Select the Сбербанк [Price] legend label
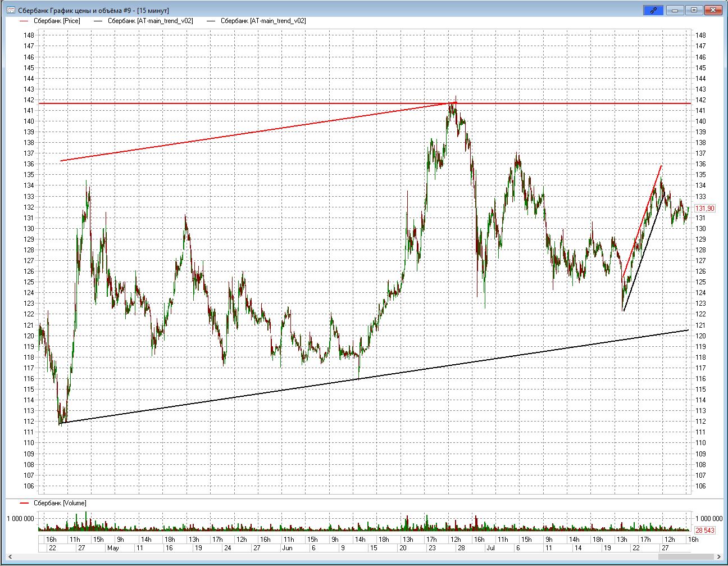 (57, 21)
